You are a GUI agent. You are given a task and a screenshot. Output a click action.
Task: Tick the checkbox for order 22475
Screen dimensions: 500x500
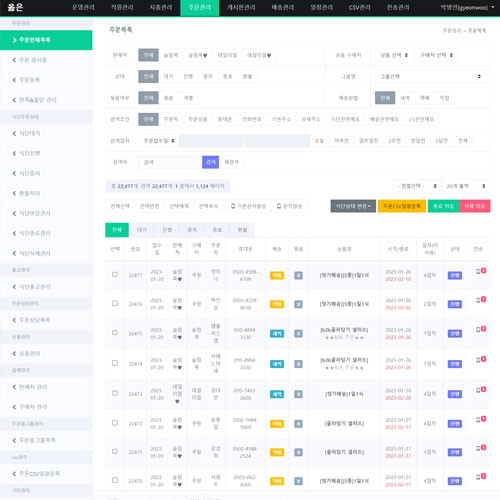[115, 332]
